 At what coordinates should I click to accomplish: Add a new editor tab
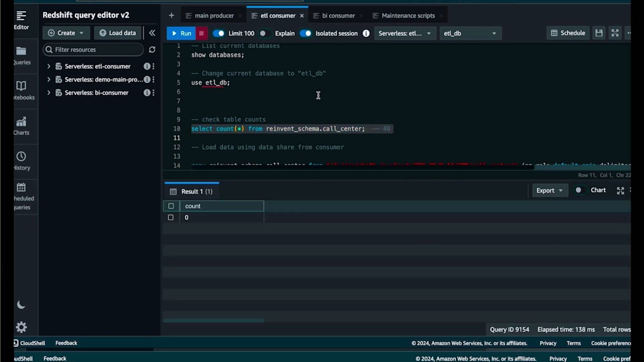(x=171, y=16)
